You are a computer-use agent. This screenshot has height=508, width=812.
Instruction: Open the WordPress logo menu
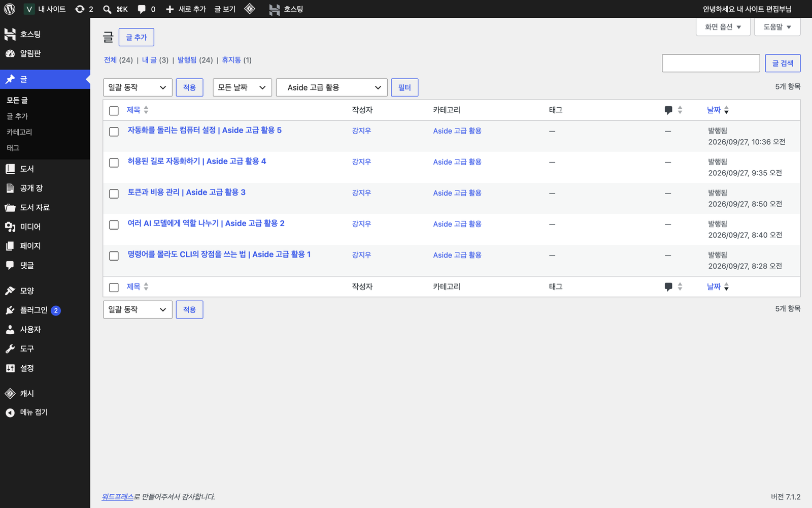(x=10, y=9)
